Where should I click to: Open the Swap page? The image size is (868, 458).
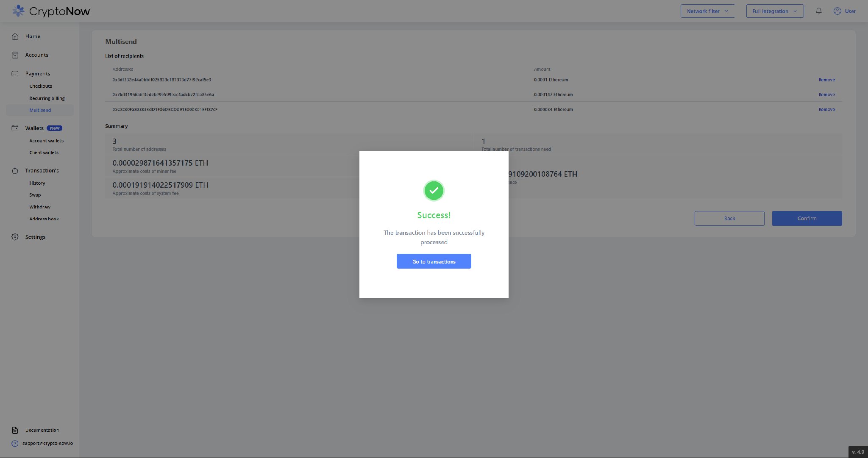[35, 195]
